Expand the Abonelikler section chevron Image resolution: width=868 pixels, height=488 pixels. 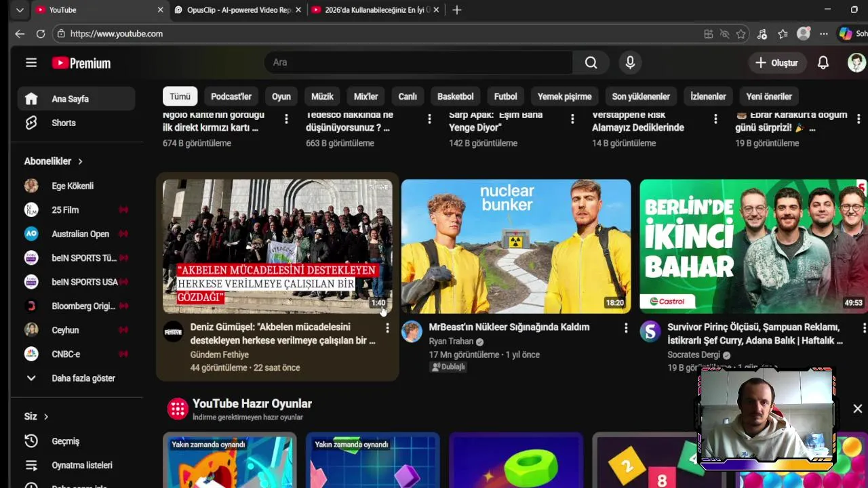coord(80,161)
